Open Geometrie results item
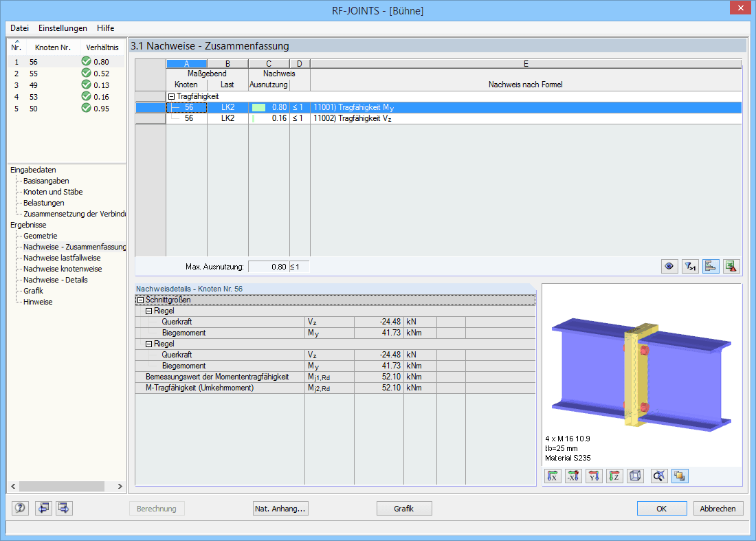The width and height of the screenshot is (756, 541). 41,236
